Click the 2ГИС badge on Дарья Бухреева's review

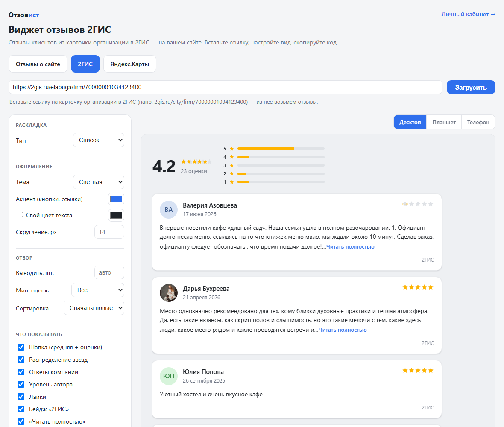(428, 343)
